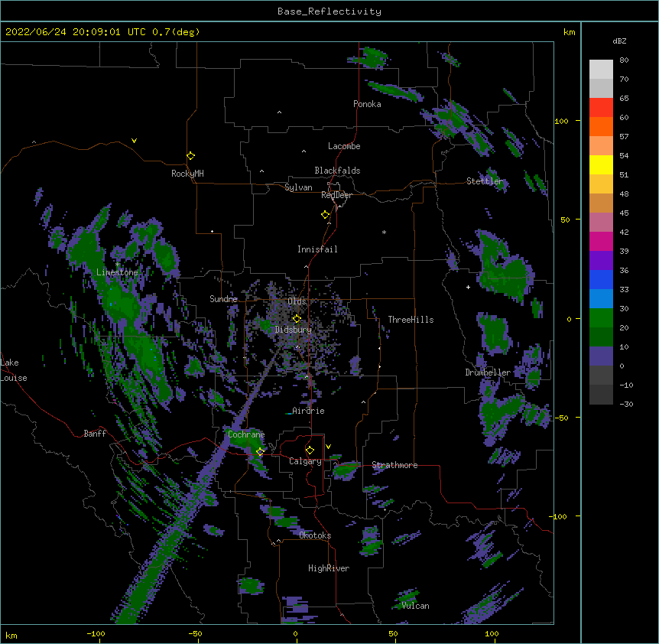Click the Sylvan label on the map
The height and width of the screenshot is (644, 659).
click(x=298, y=187)
